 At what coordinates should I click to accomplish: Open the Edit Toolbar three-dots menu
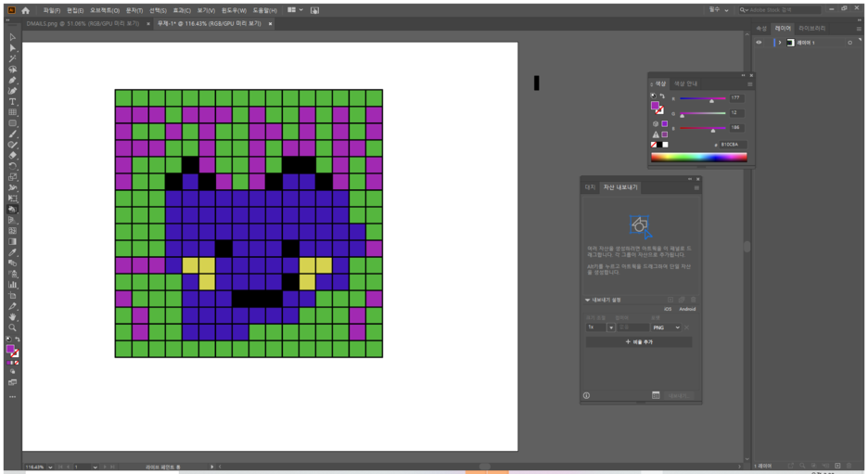[12, 397]
